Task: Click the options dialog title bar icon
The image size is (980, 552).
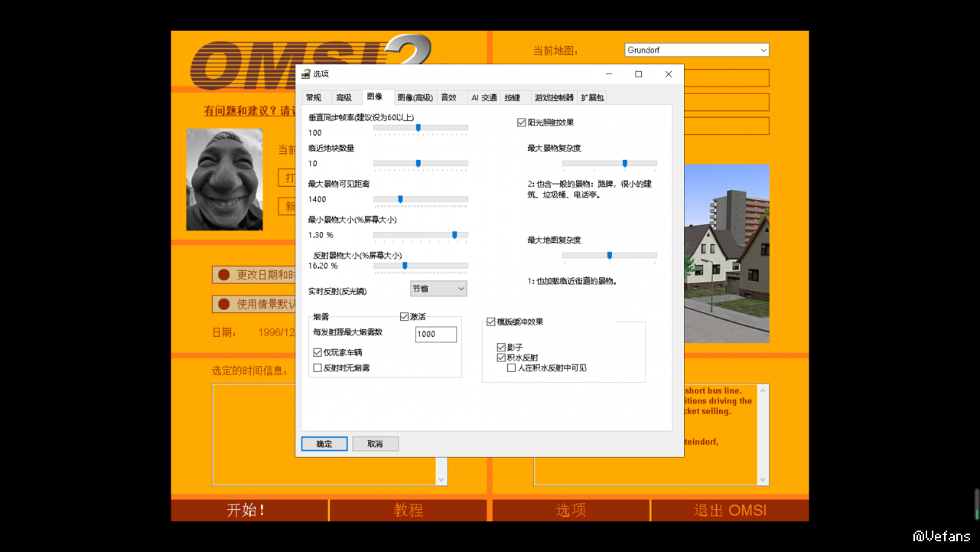Action: point(305,74)
